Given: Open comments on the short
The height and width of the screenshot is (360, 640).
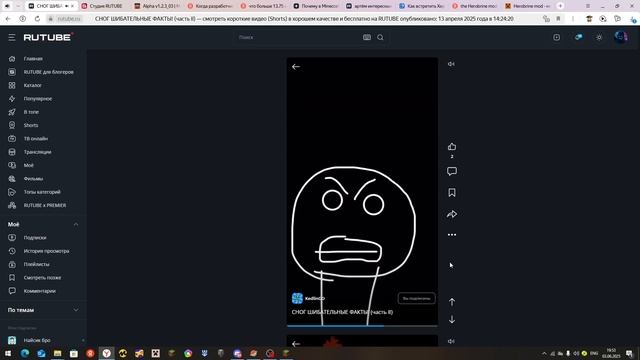Looking at the screenshot, I should point(452,171).
